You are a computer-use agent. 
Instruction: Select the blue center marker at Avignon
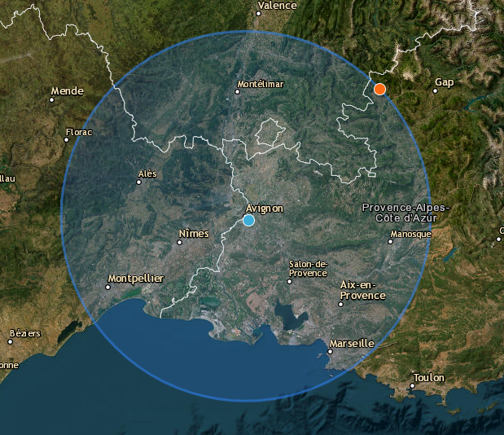[x=249, y=221]
